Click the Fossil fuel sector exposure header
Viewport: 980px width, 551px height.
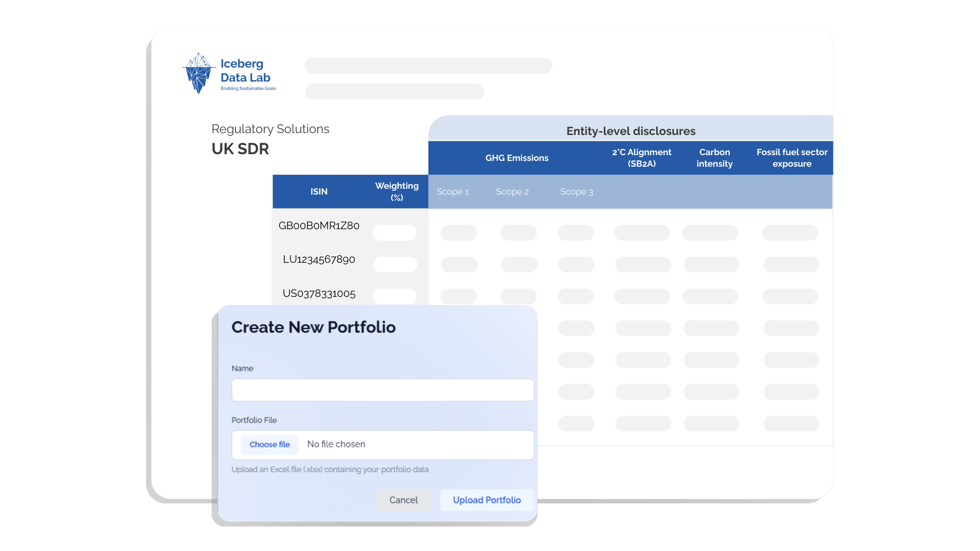click(x=792, y=158)
